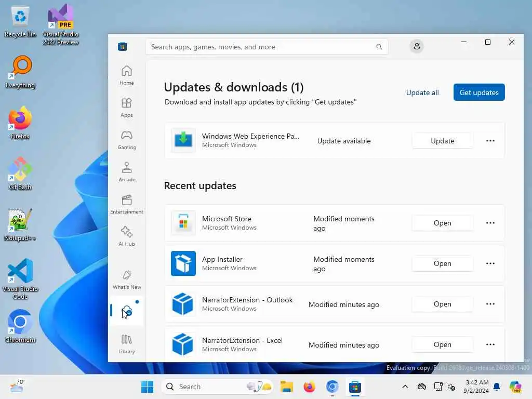532x399 pixels.
Task: Select Visual Studio 2022 Preview desktop icon
Action: coord(61,25)
